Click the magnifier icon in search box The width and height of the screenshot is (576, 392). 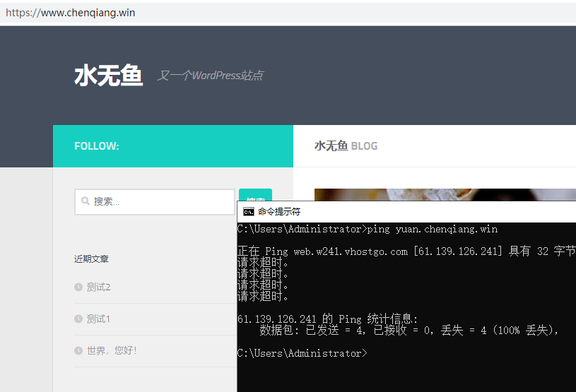click(x=86, y=201)
